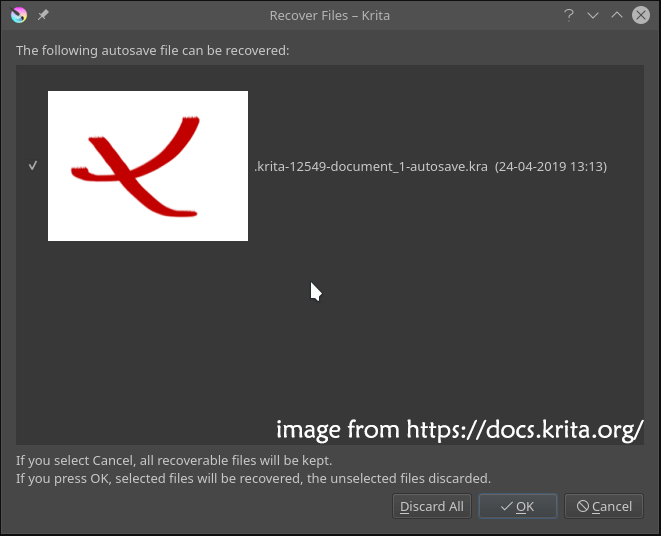Uncheck the autosave file checkmark
The height and width of the screenshot is (536, 661).
[x=33, y=165]
